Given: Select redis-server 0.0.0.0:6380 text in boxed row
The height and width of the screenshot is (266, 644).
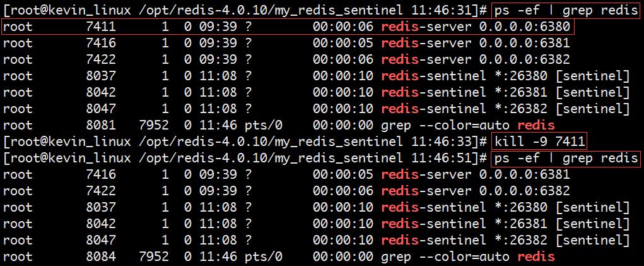Looking at the screenshot, I should tap(476, 27).
